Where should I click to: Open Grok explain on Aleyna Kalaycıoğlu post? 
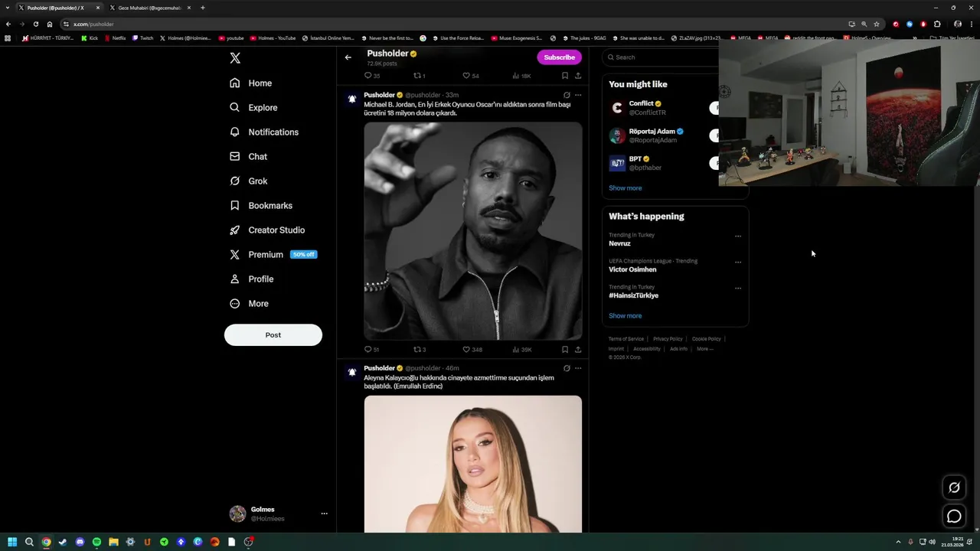tap(567, 368)
